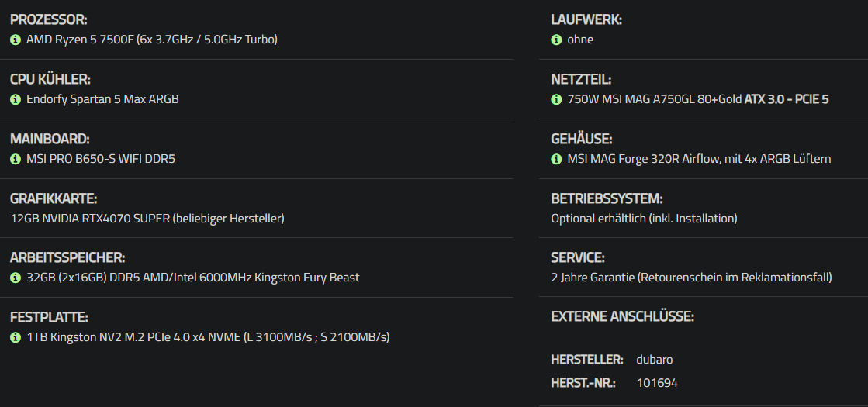The width and height of the screenshot is (868, 407).
Task: Click the manufacturer number 101694
Action: pyautogui.click(x=657, y=383)
